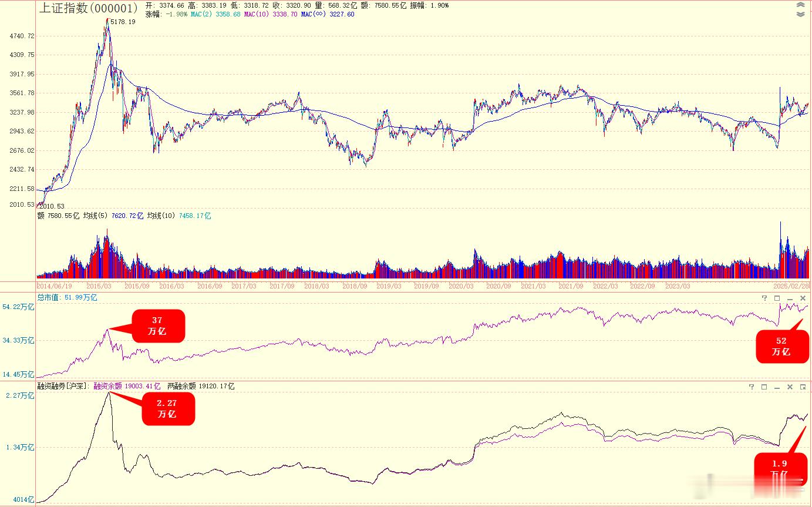Click the 3237.98 price axis label
812x507 pixels.
click(x=22, y=112)
